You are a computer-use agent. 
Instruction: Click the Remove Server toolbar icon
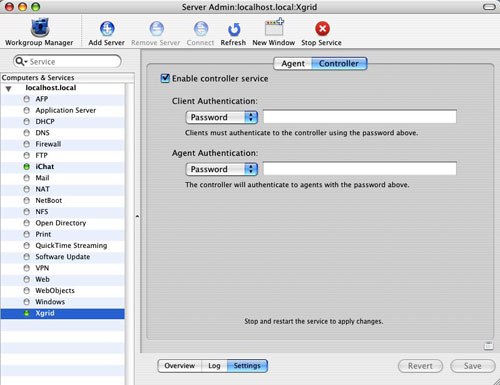[x=156, y=29]
